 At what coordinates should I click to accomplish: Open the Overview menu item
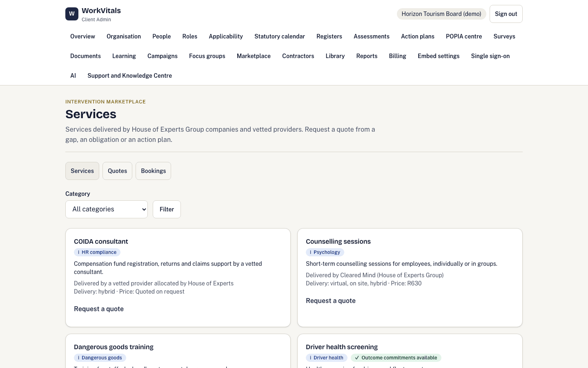point(82,36)
